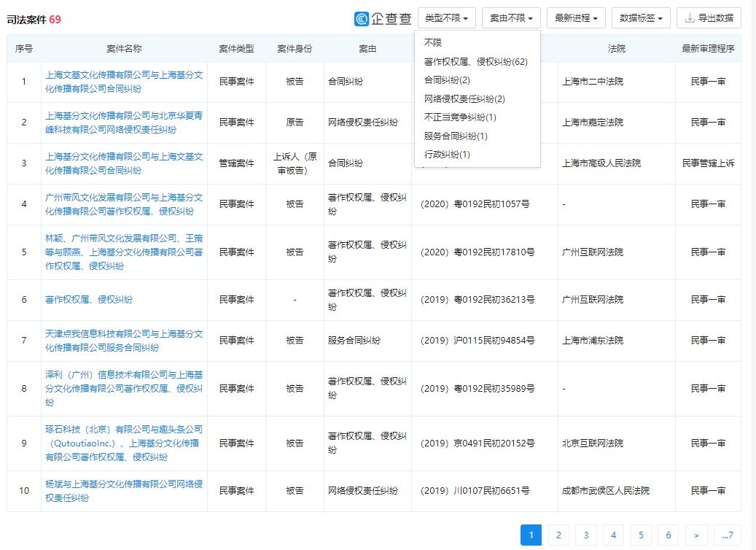This screenshot has width=756, height=550.
Task: Go to page 5 of results
Action: [641, 535]
